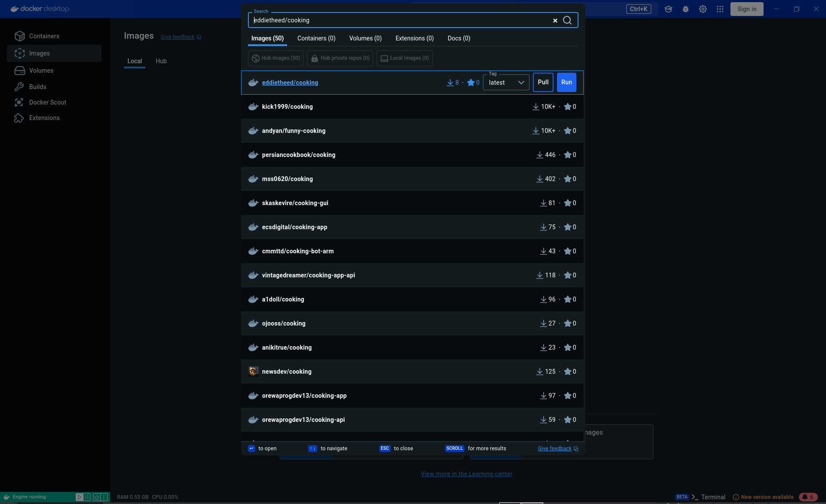Image resolution: width=826 pixels, height=504 pixels.
Task: Click the engine power button
Action: point(97,497)
